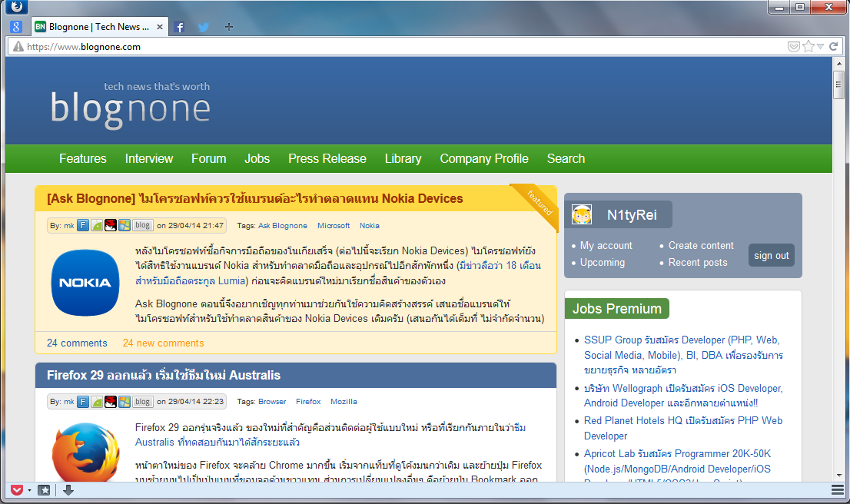Click the sign out button
Image resolution: width=850 pixels, height=504 pixels.
tap(772, 255)
